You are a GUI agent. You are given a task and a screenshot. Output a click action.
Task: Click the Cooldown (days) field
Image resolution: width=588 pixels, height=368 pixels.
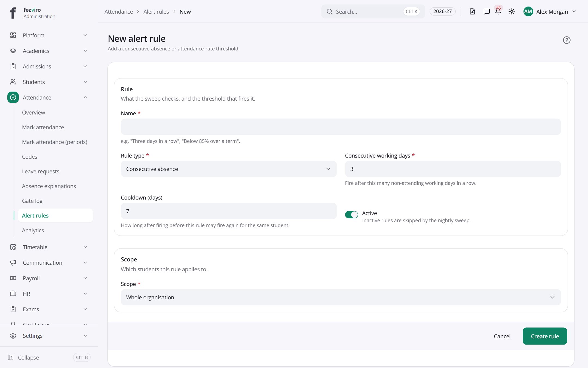[229, 211]
